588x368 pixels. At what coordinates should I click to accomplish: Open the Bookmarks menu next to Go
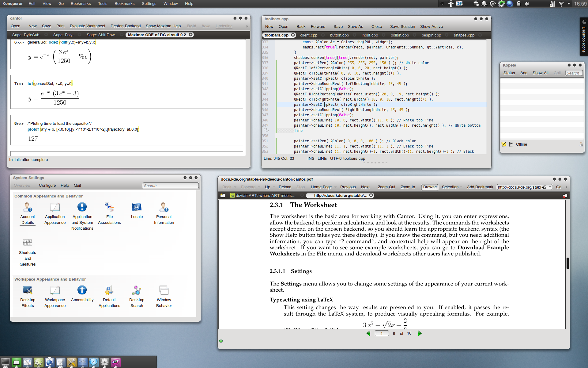pos(81,4)
